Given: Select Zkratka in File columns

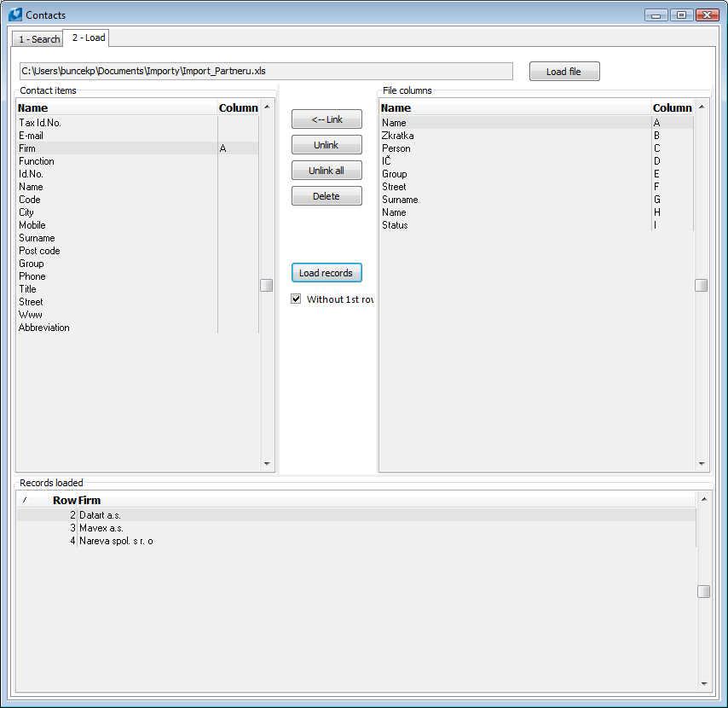Looking at the screenshot, I should (x=537, y=135).
